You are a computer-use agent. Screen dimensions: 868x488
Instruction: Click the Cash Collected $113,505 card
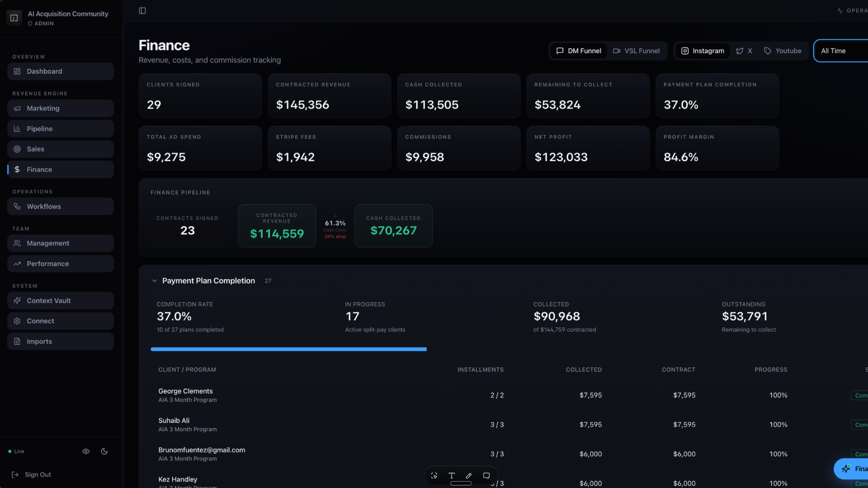click(x=459, y=96)
